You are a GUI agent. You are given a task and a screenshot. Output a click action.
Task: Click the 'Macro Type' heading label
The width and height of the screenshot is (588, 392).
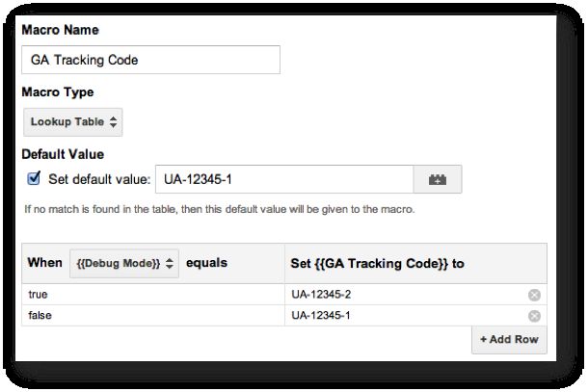(x=58, y=92)
